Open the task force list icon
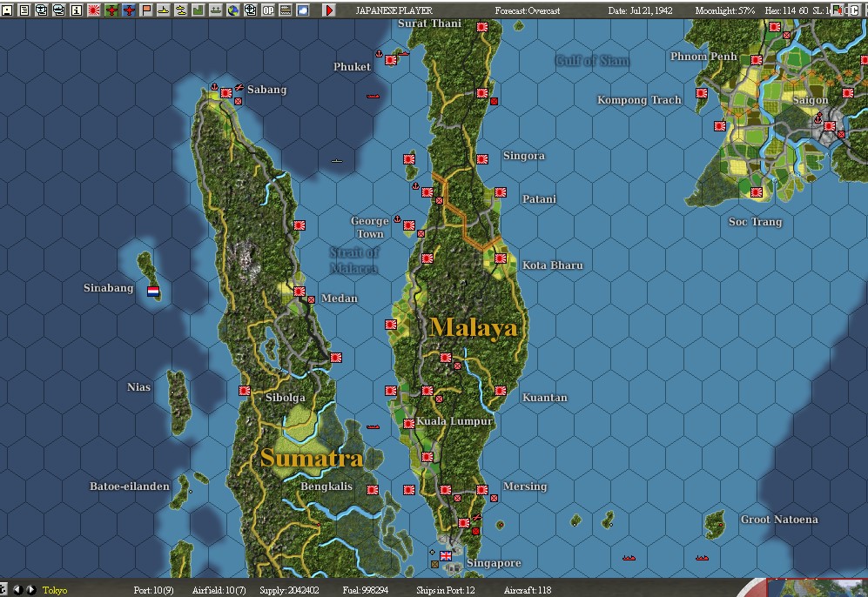868x597 pixels. coord(57,8)
